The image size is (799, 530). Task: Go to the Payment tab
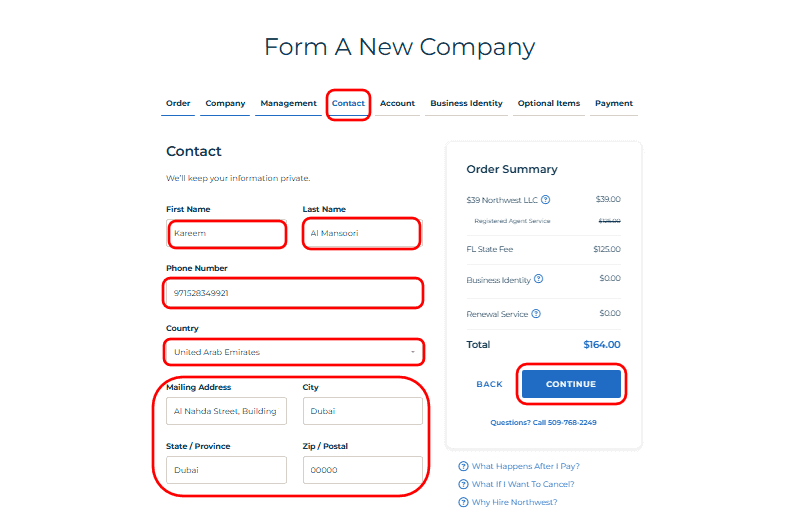tap(613, 104)
